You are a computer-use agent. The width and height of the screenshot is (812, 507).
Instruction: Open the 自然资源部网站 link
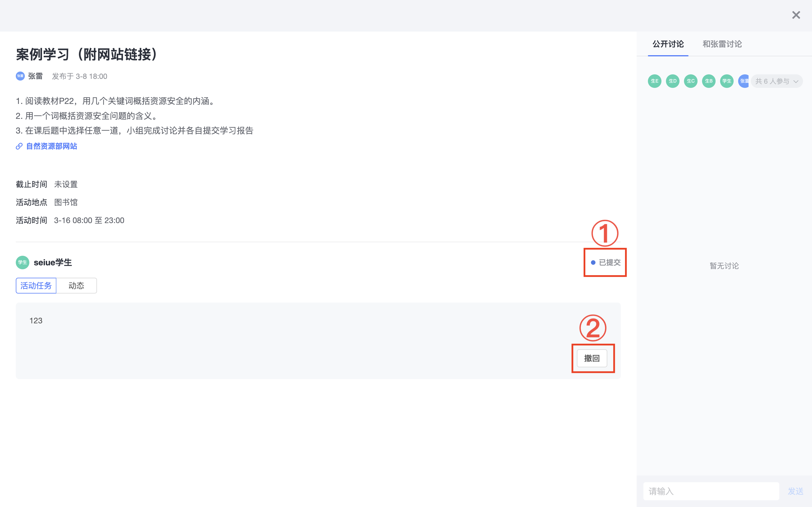coord(52,146)
